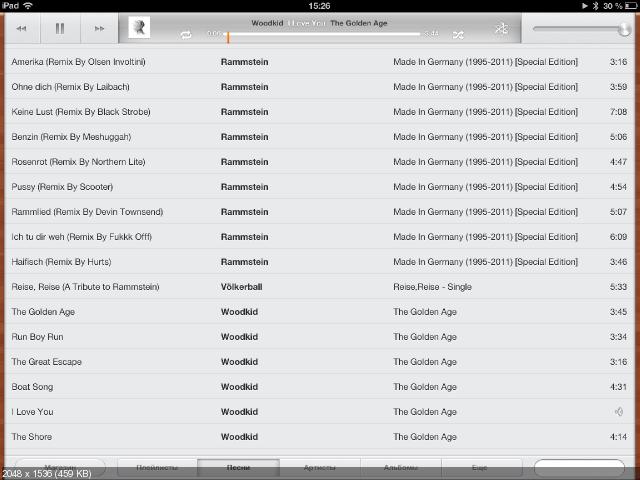
Task: Select the Песни tab
Action: click(x=238, y=468)
